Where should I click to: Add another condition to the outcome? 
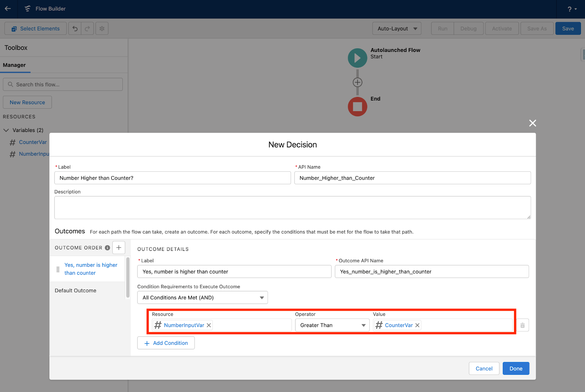(x=166, y=343)
